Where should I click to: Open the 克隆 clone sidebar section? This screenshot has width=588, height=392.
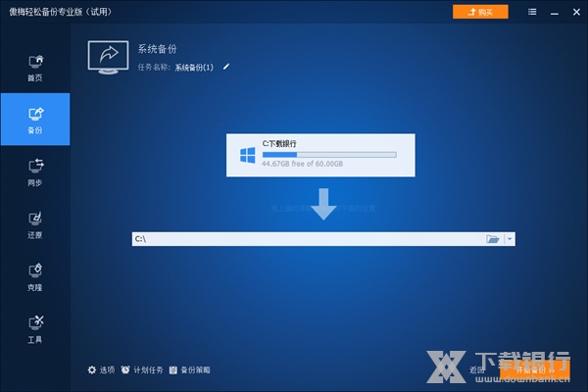[x=35, y=277]
